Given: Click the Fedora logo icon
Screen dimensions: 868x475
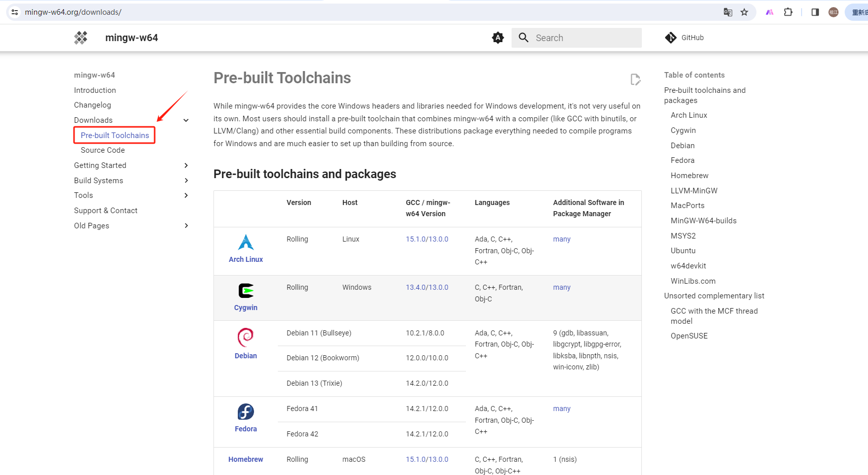Looking at the screenshot, I should [246, 412].
